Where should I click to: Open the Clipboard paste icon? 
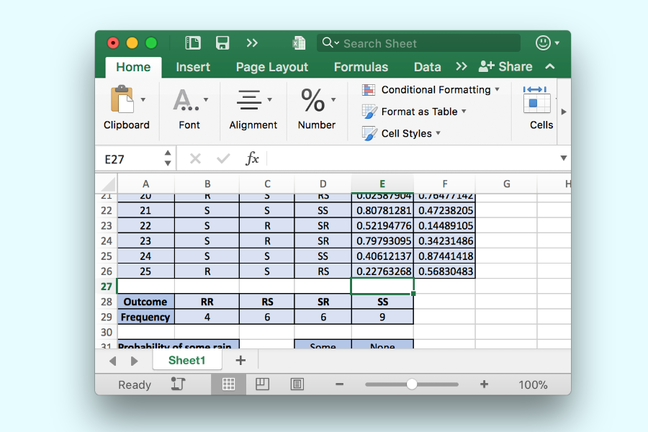(122, 100)
